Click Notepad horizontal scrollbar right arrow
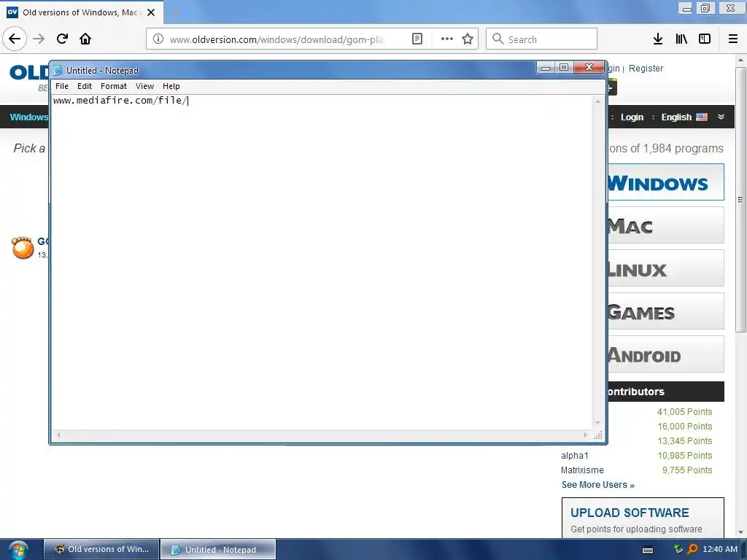 click(x=586, y=435)
